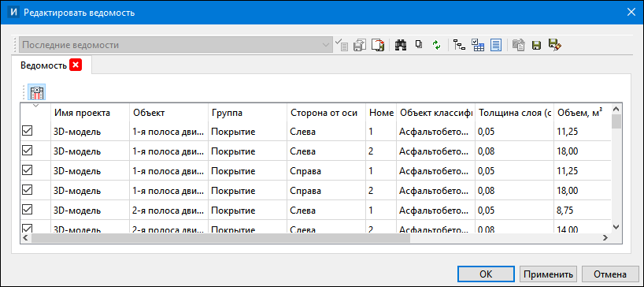Click the binoculars search icon
644x287 pixels.
[401, 45]
